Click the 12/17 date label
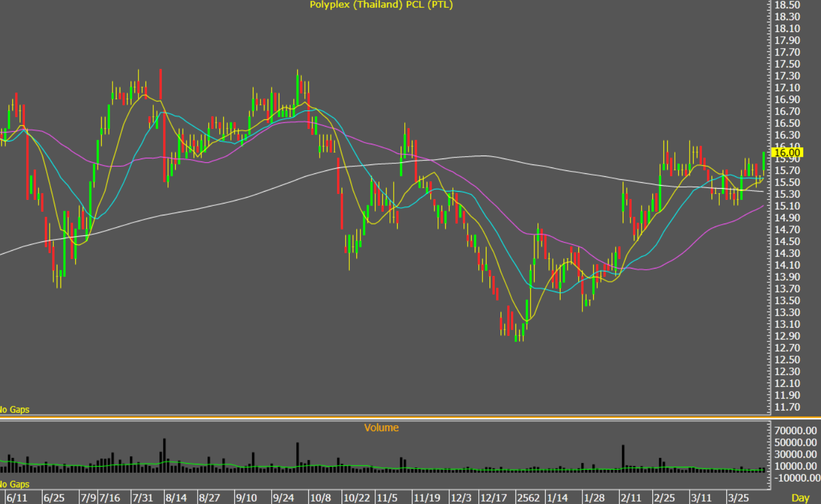821x504 pixels. [x=492, y=497]
